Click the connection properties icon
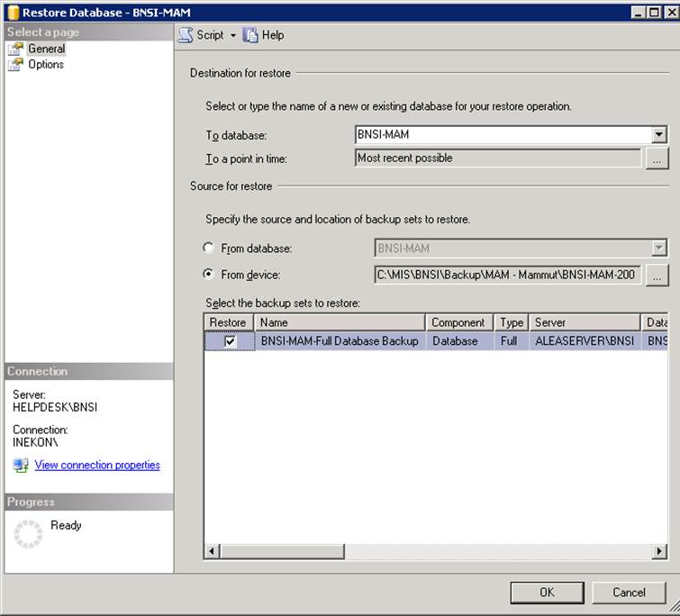Viewport: 680px width, 616px height. tap(21, 465)
